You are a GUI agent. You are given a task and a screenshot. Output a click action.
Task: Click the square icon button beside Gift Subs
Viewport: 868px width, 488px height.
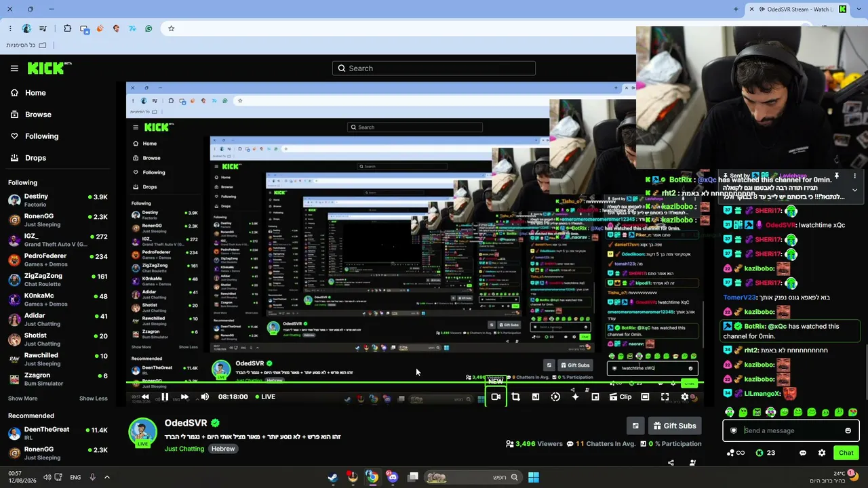pyautogui.click(x=635, y=426)
